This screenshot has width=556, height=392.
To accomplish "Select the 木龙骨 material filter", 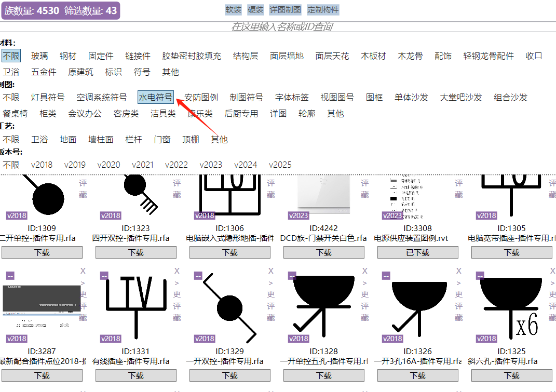I will 410,56.
